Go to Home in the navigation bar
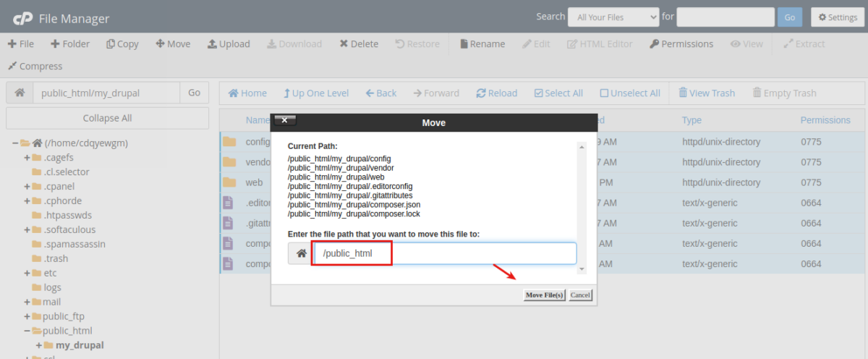868x359 pixels. (247, 93)
